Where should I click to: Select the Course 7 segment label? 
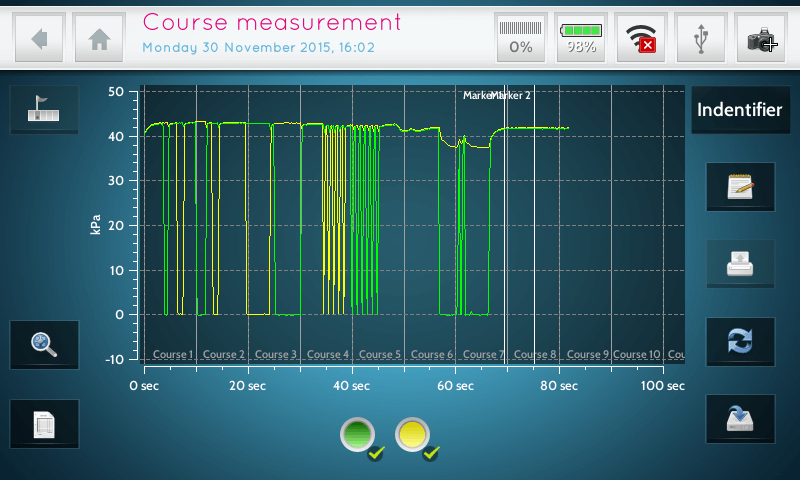click(483, 354)
